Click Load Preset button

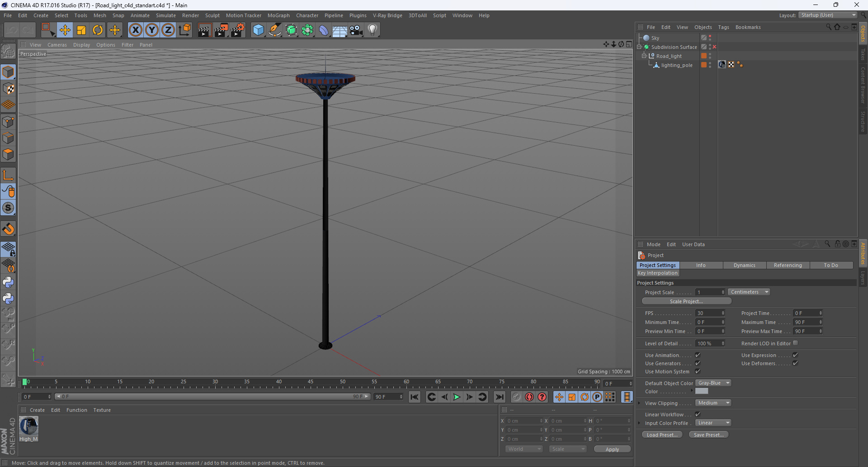662,435
